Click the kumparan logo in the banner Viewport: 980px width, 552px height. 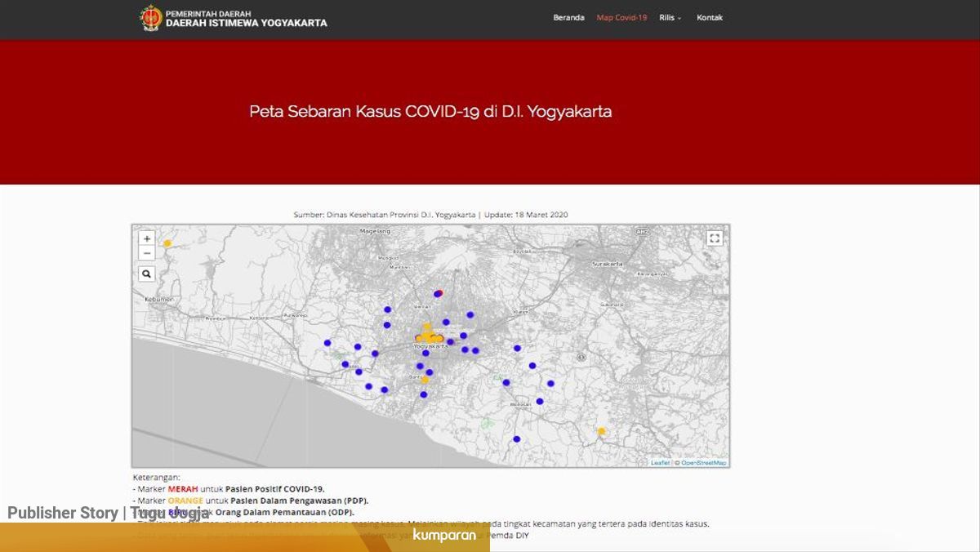444,536
